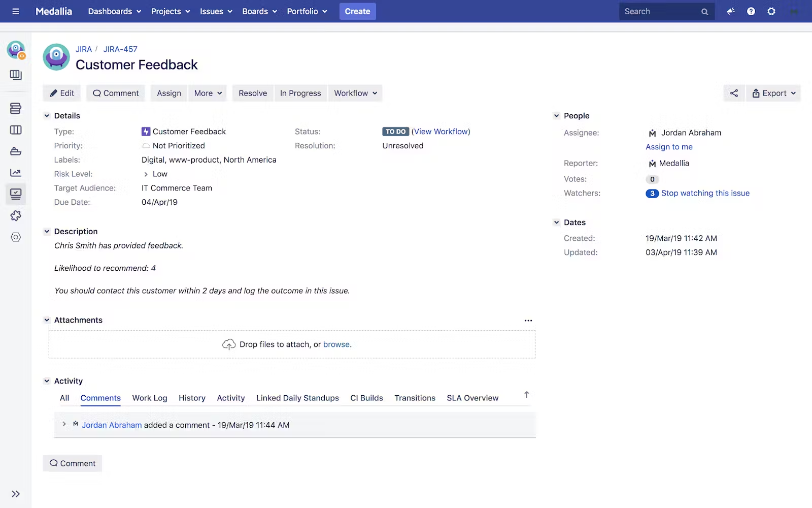Image resolution: width=812 pixels, height=508 pixels.
Task: Open the Issues menu
Action: (x=216, y=11)
